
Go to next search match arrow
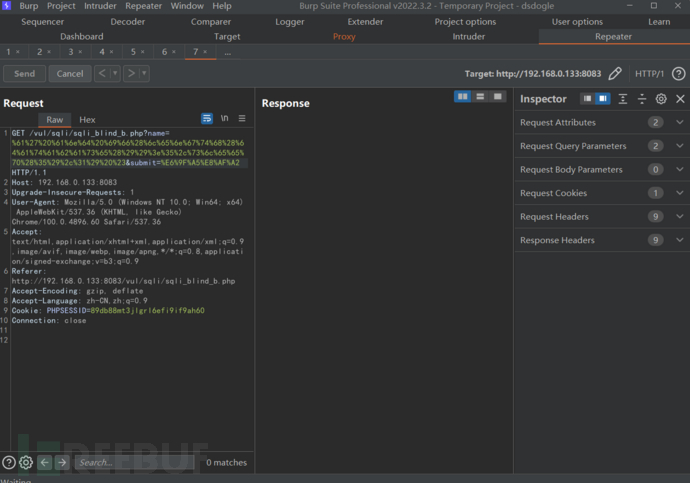click(62, 462)
